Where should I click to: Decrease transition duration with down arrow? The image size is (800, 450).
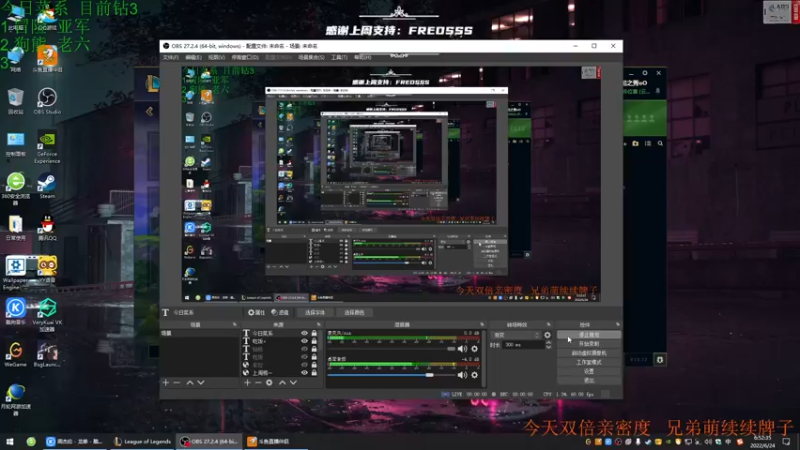click(548, 347)
